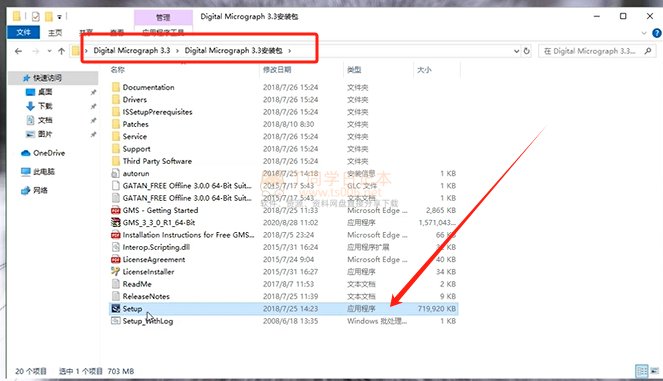
Task: Click the Setup application file icon
Action: pos(115,309)
